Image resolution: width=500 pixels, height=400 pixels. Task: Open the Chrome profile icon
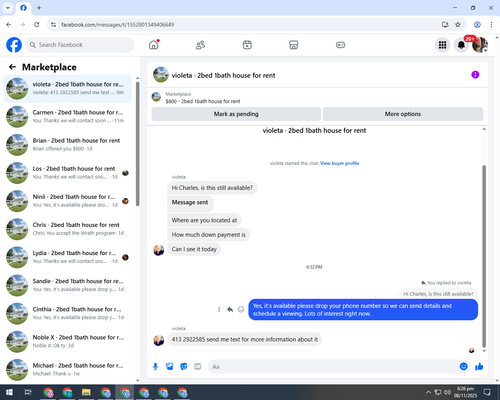click(477, 25)
